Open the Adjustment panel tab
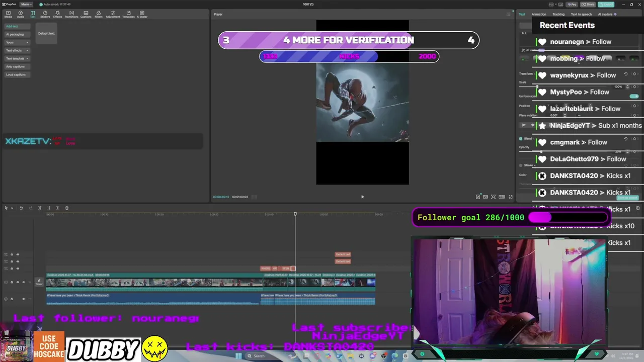The height and width of the screenshot is (362, 644). click(x=113, y=14)
